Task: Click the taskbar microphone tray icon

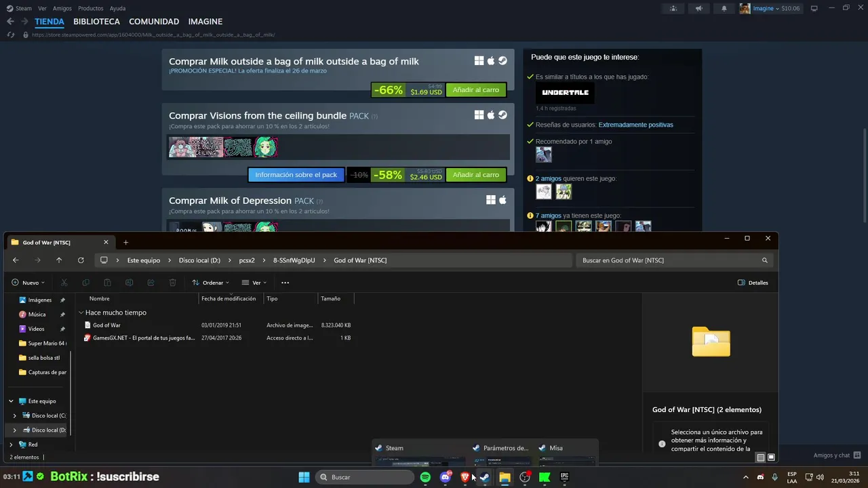Action: pos(774,477)
